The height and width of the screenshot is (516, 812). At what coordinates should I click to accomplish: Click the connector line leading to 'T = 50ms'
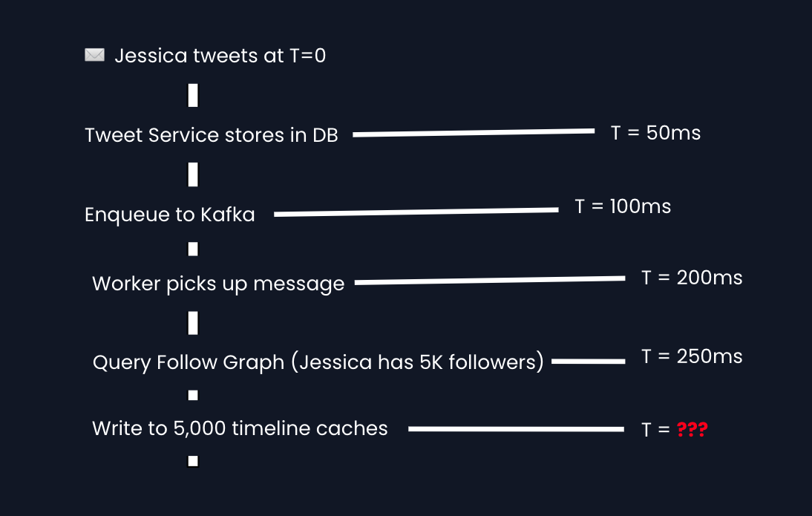474,133
